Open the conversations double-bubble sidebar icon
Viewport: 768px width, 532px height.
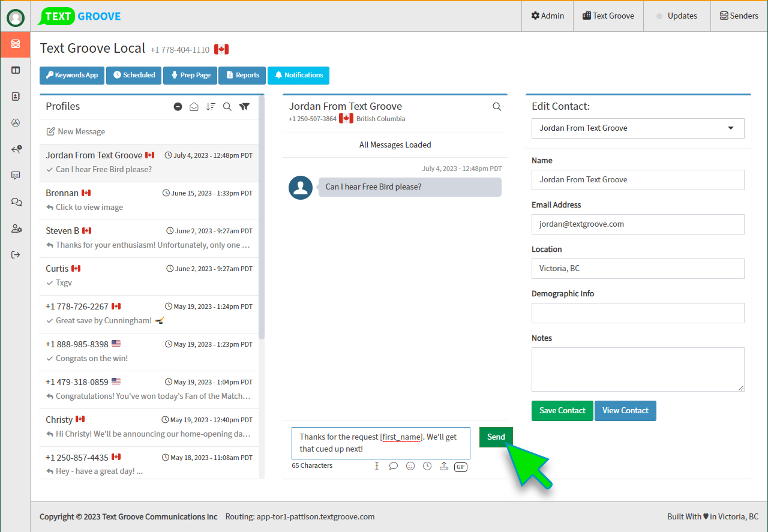pos(16,202)
